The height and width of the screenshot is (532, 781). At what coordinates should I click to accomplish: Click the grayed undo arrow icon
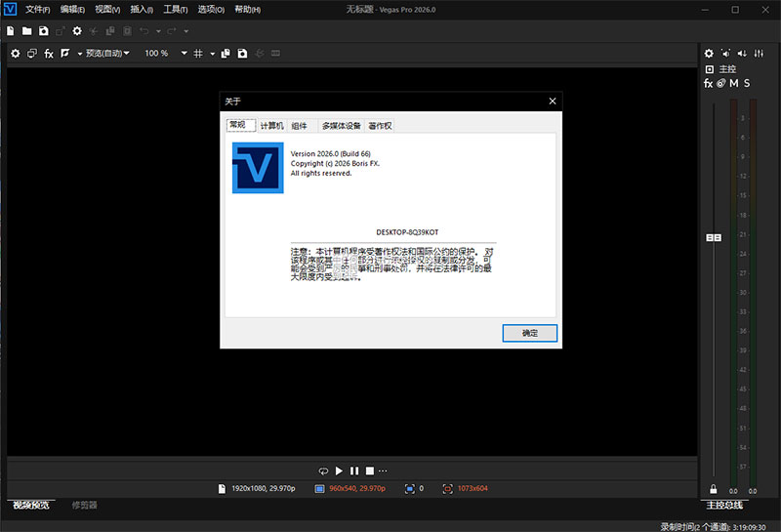click(x=144, y=31)
